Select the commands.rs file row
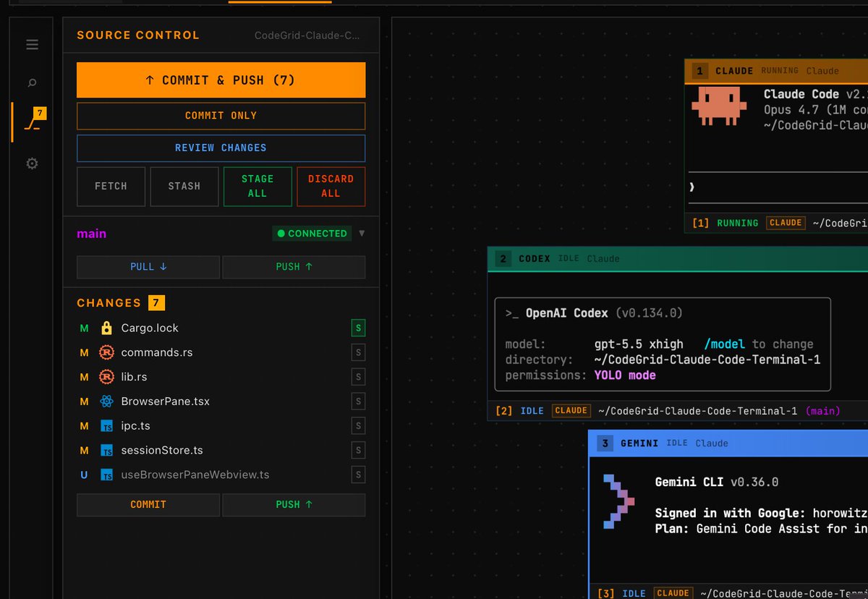This screenshot has height=599, width=868. [x=221, y=353]
